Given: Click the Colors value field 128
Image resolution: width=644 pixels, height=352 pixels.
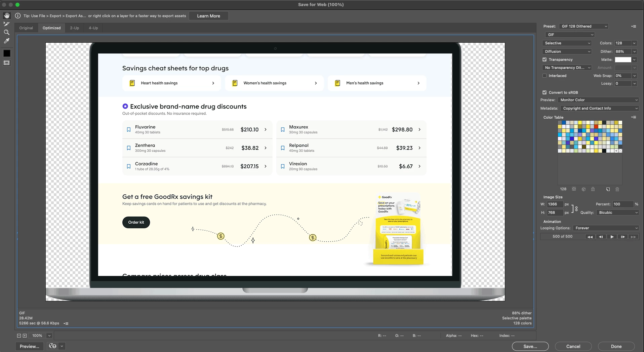Looking at the screenshot, I should [623, 43].
